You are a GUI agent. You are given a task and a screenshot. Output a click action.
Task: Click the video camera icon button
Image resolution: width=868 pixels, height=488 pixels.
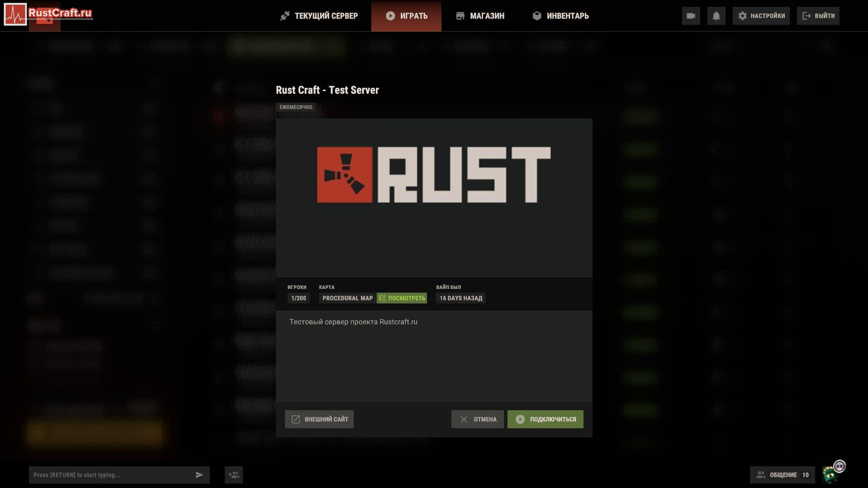[691, 16]
